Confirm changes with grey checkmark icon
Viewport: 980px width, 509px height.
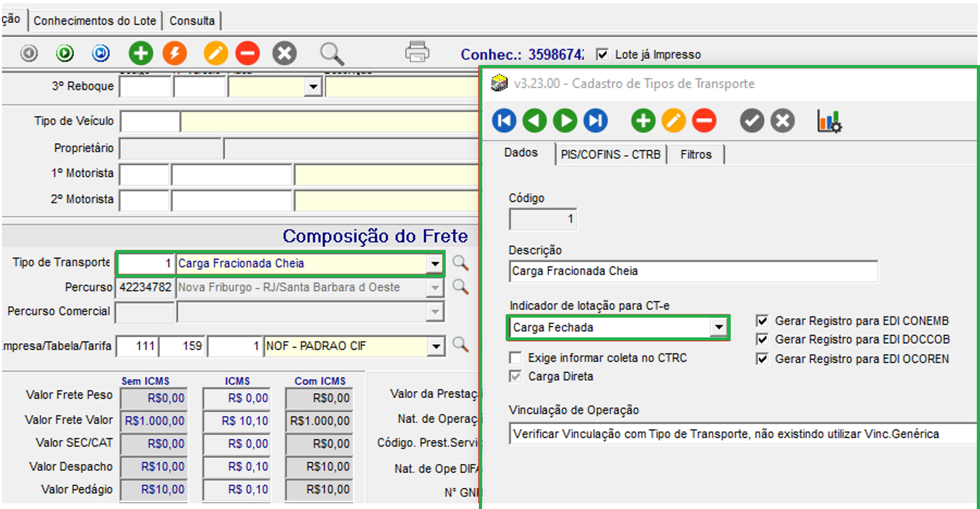coord(752,121)
